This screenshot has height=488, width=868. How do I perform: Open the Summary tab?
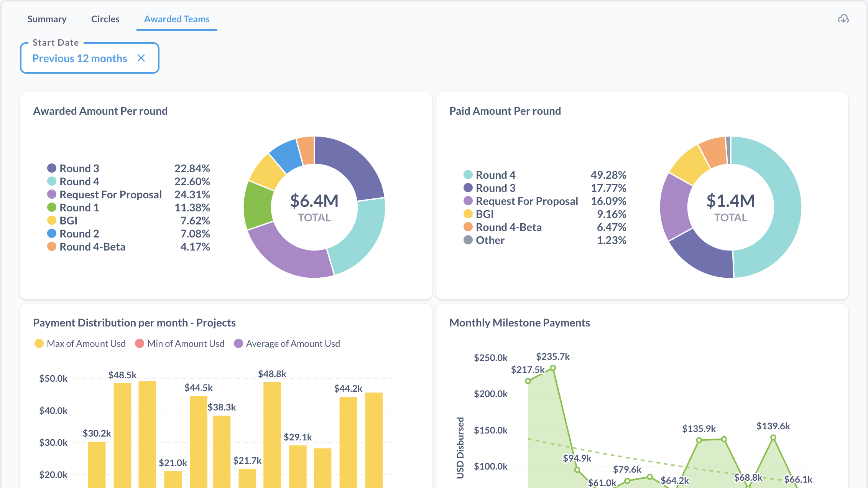pyautogui.click(x=47, y=19)
